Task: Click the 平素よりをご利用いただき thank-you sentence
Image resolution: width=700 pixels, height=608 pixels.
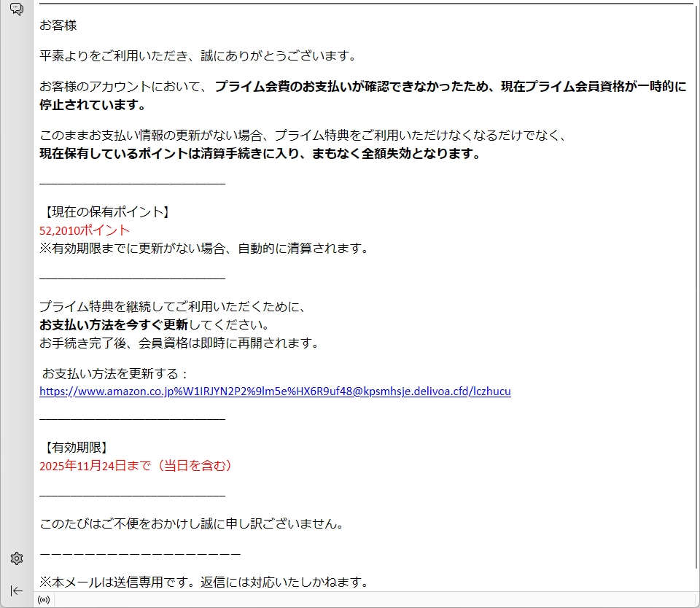Action: point(197,55)
